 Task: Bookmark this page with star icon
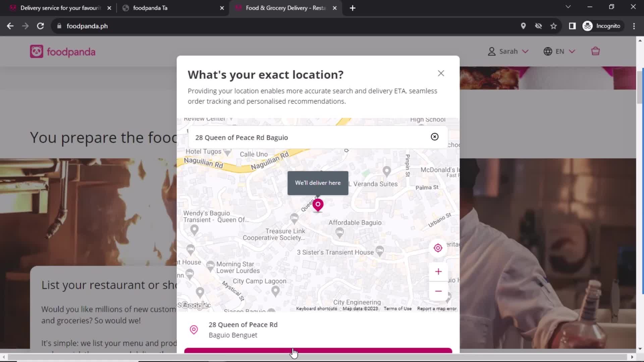[x=553, y=26]
